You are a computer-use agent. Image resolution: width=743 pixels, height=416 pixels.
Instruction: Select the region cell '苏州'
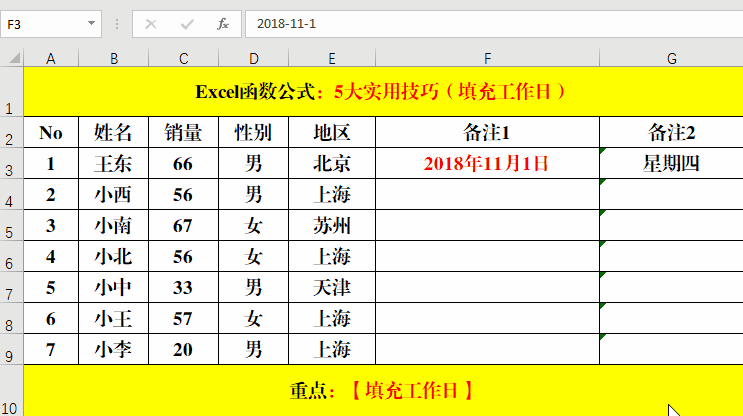tap(332, 225)
